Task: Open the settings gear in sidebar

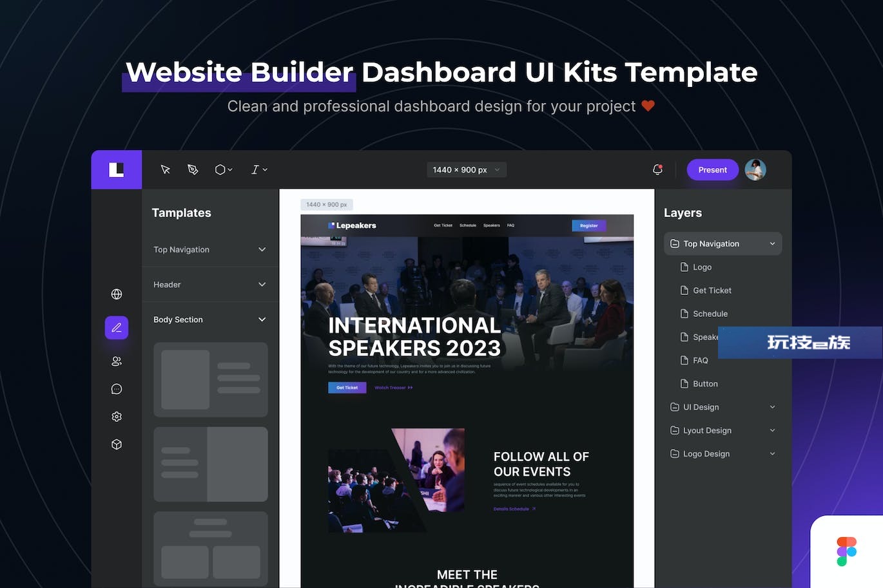Action: [117, 417]
